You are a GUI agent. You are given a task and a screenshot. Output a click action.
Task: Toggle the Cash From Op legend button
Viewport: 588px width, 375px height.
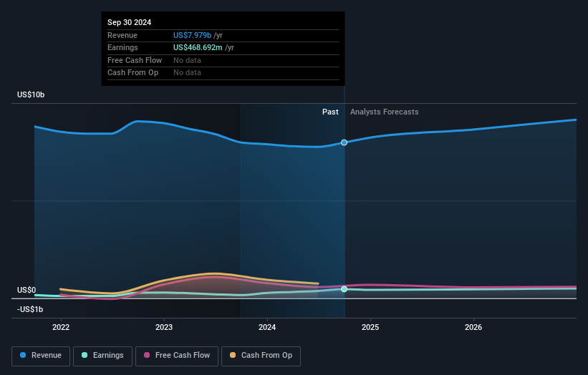pyautogui.click(x=261, y=356)
